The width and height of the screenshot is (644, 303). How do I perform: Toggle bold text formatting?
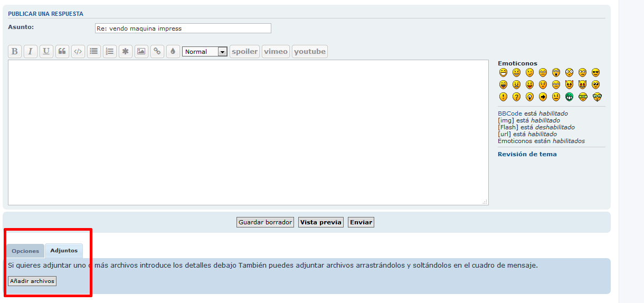15,51
